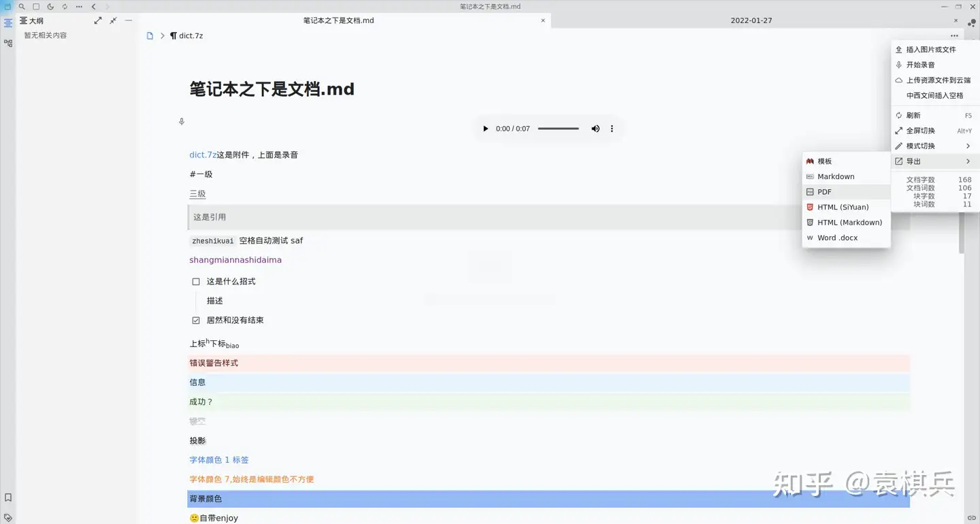Click the 背景颜色 highlighted block
Viewport: 980px width, 524px height.
click(x=549, y=499)
